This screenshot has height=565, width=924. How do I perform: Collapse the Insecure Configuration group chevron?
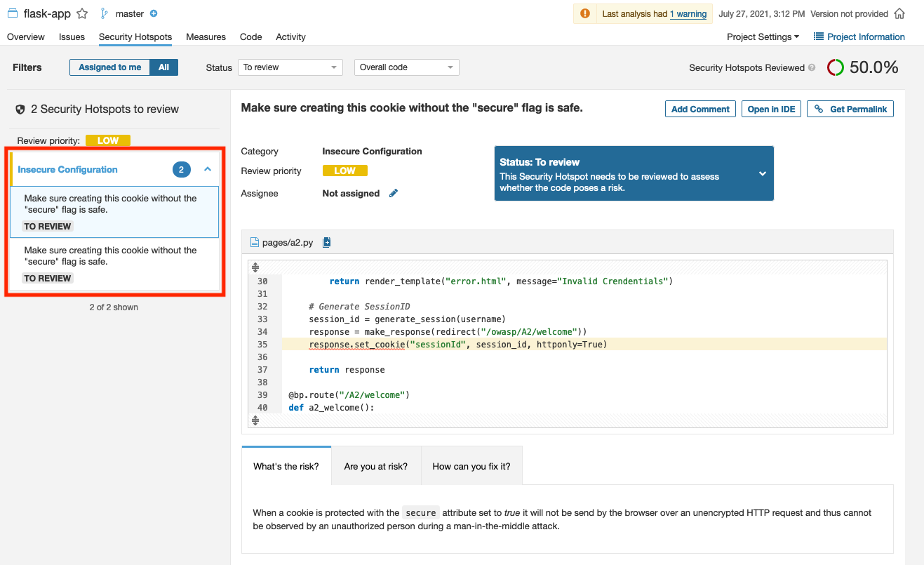[x=208, y=169]
